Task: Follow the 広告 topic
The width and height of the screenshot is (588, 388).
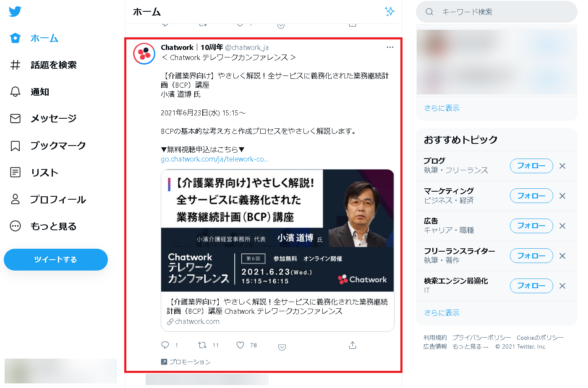Action: point(531,226)
